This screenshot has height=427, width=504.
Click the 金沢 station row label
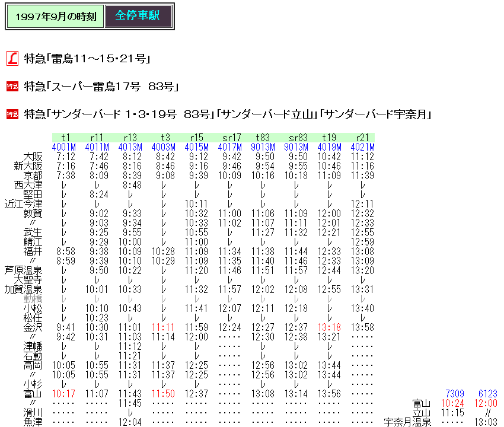coord(33,327)
